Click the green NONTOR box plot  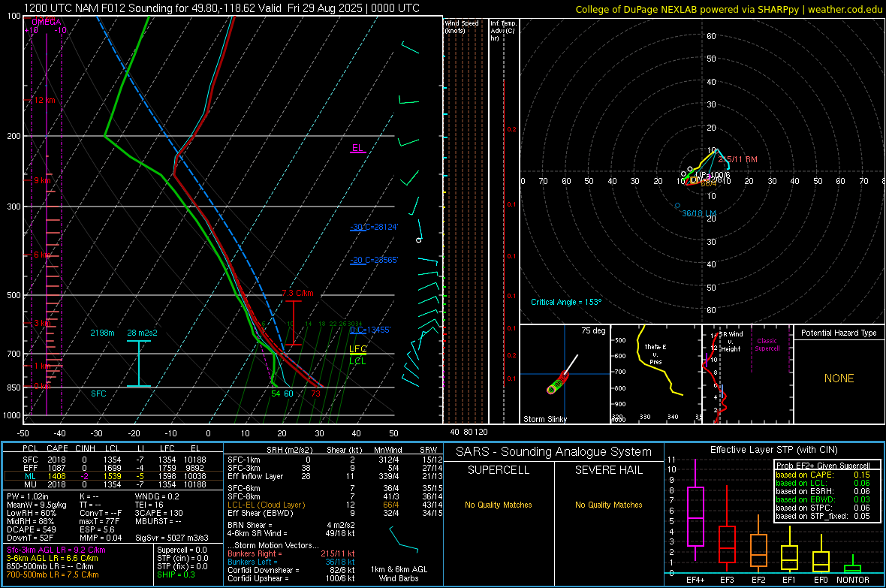[853, 564]
